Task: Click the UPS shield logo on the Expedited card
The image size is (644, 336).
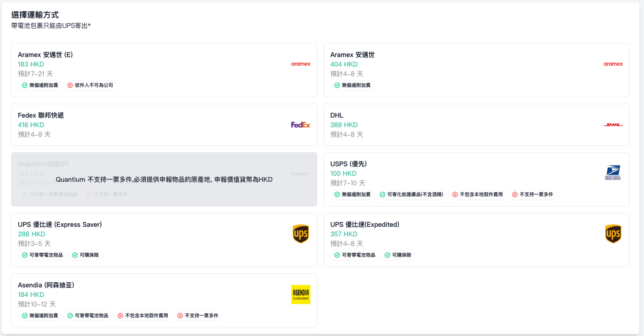Action: coord(613,234)
